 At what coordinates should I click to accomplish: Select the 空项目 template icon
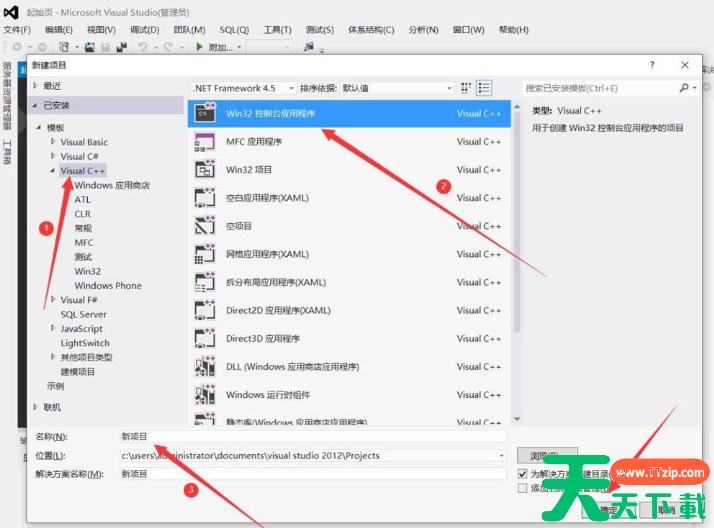point(205,226)
